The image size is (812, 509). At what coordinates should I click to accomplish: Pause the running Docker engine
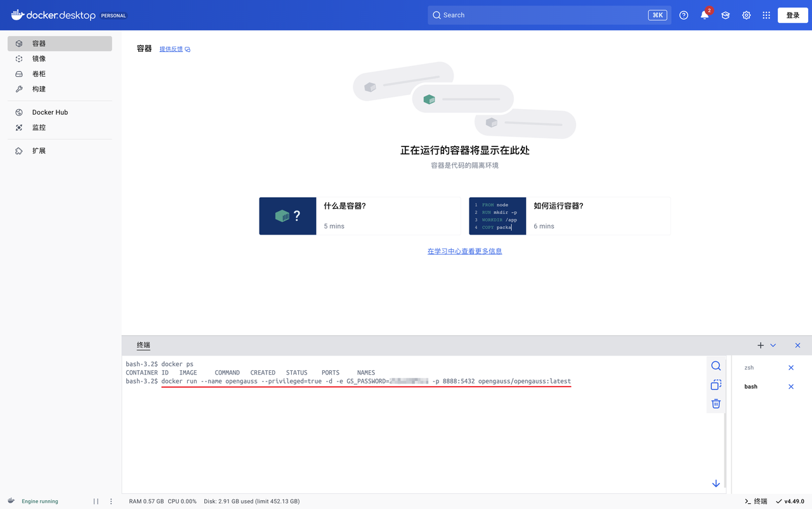[x=96, y=501]
